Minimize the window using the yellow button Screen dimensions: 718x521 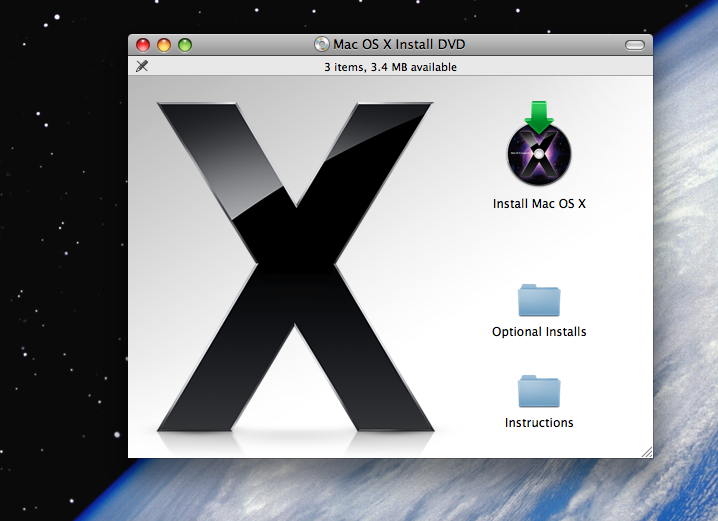click(x=164, y=45)
